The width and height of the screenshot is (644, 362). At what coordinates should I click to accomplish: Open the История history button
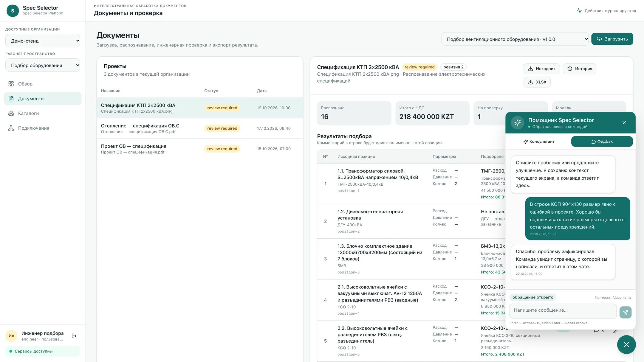click(579, 69)
